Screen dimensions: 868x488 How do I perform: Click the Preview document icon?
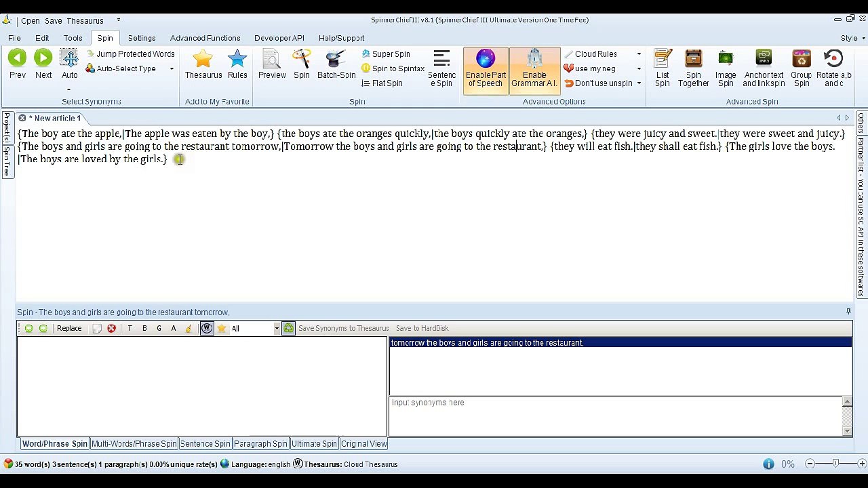272,58
